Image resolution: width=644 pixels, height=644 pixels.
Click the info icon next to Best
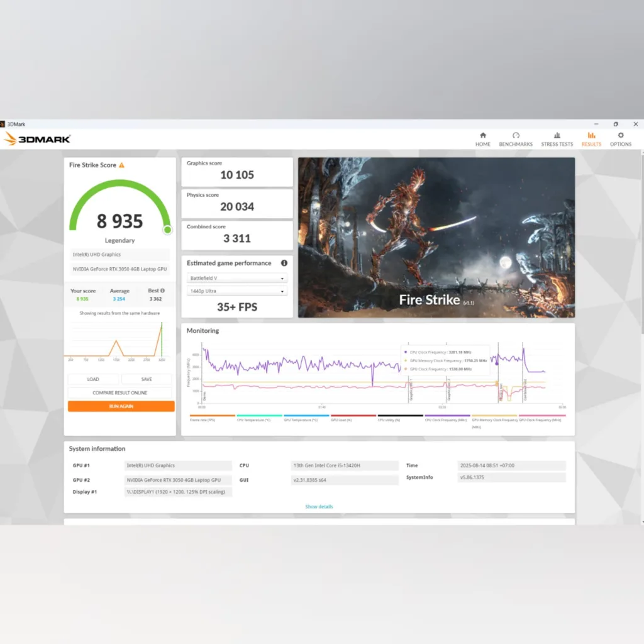point(163,291)
